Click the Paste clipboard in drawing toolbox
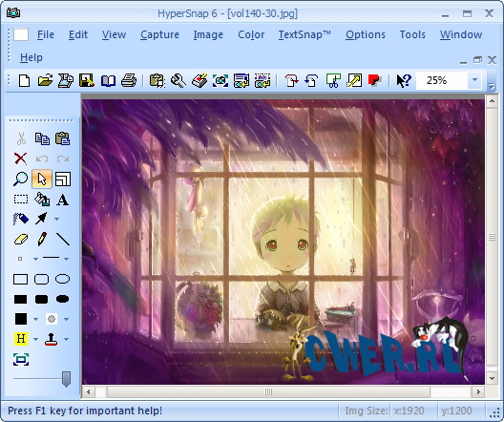Image resolution: width=504 pixels, height=422 pixels. click(62, 138)
